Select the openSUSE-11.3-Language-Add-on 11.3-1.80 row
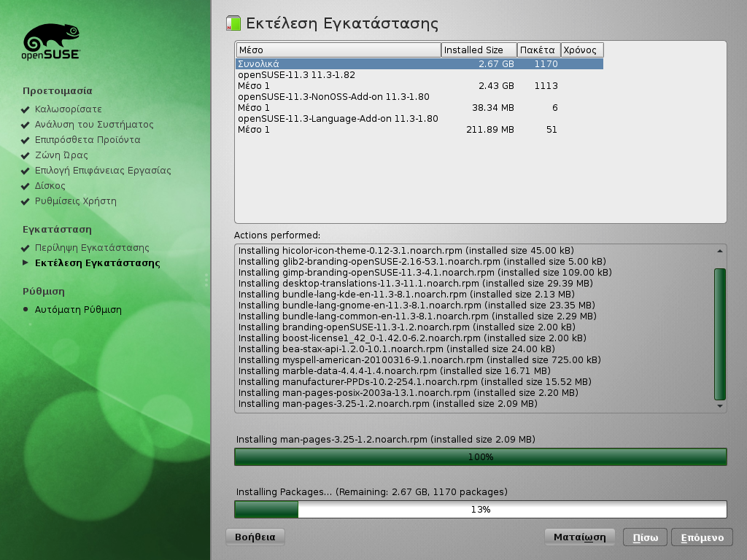Image resolution: width=747 pixels, height=560 pixels. click(x=419, y=119)
